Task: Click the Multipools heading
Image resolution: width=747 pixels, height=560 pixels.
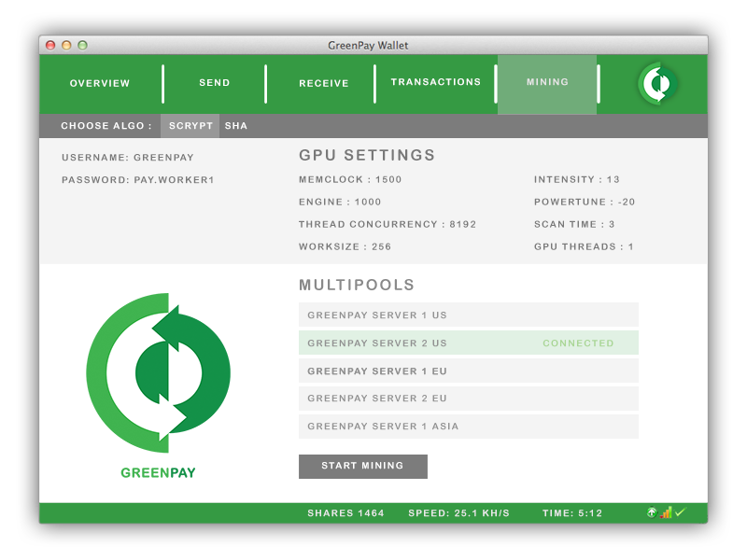Action: point(357,285)
